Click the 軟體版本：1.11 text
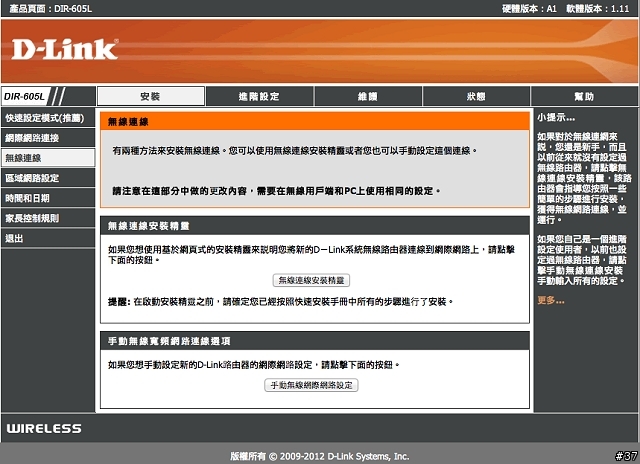 tap(598, 9)
